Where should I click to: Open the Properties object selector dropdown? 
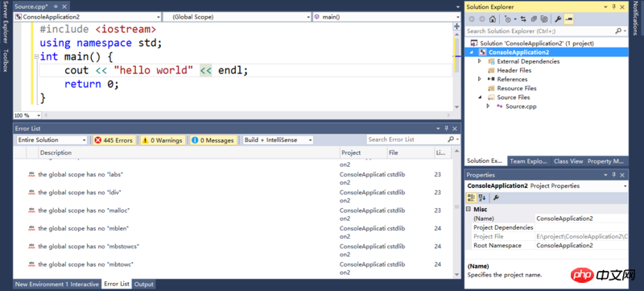coord(625,186)
